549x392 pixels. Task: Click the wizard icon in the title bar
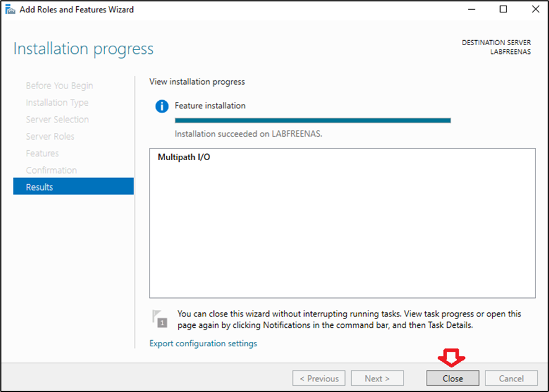click(x=10, y=9)
